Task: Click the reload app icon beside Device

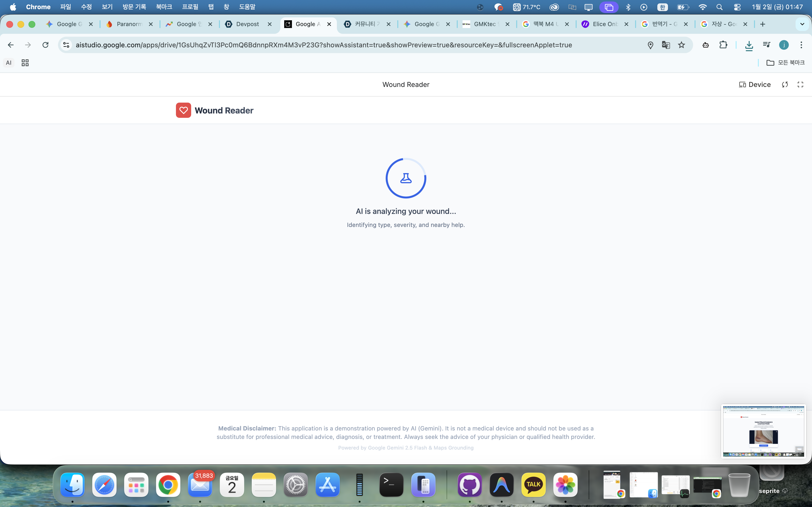Action: tap(785, 84)
